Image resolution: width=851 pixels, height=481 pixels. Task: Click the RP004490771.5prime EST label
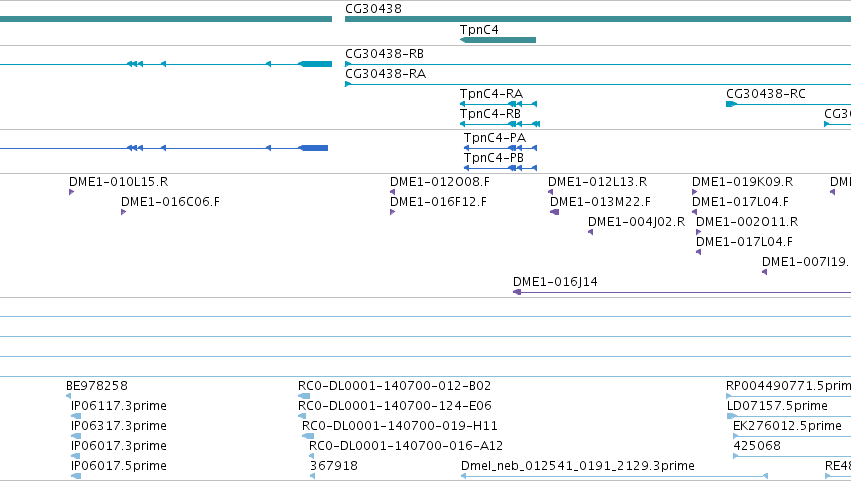tap(789, 386)
